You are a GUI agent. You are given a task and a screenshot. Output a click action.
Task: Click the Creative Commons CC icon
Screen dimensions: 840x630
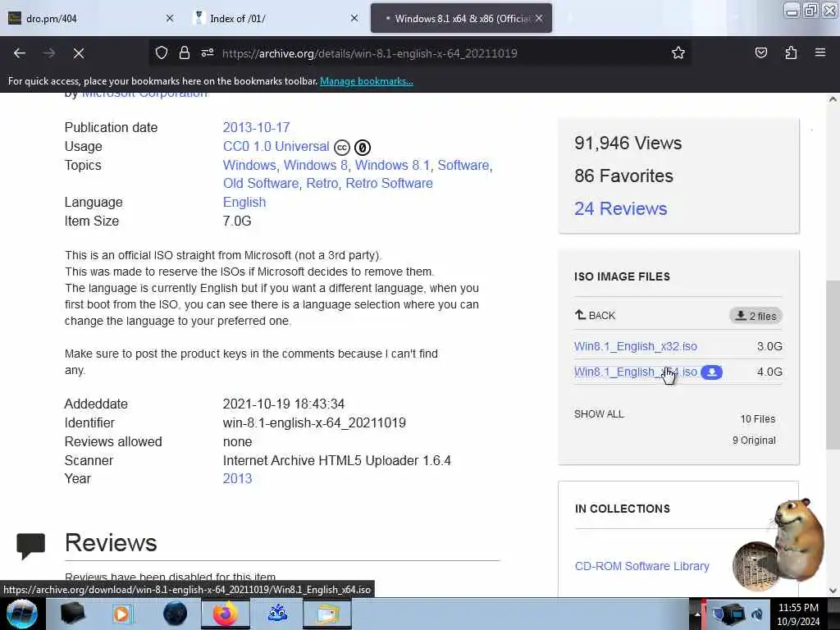[342, 148]
